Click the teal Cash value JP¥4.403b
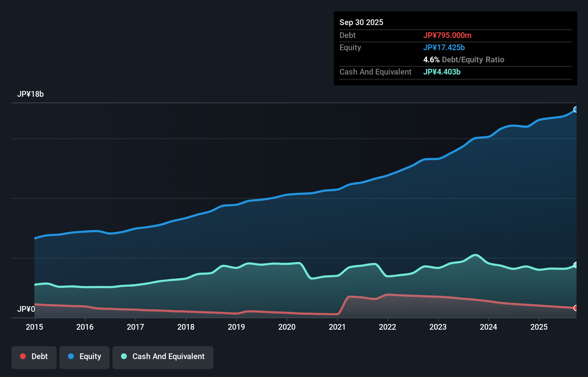The width and height of the screenshot is (588, 377). tap(442, 72)
